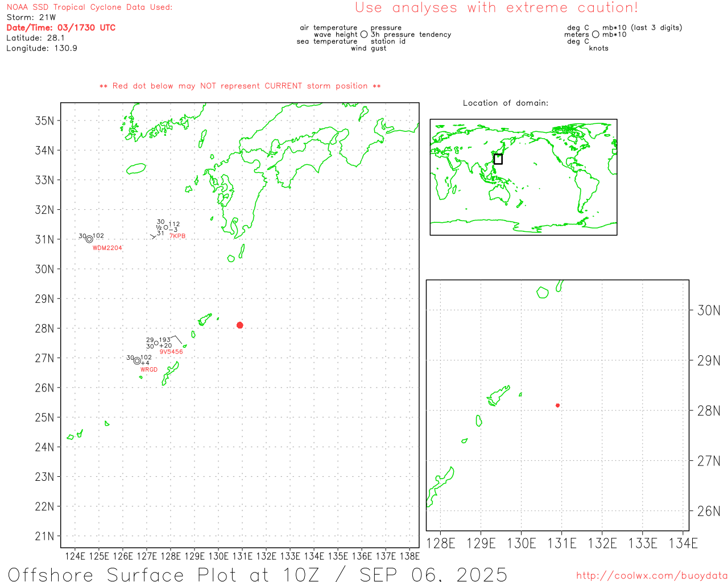Click the Longitude: 130.9 text
The image size is (728, 582).
tap(42, 48)
